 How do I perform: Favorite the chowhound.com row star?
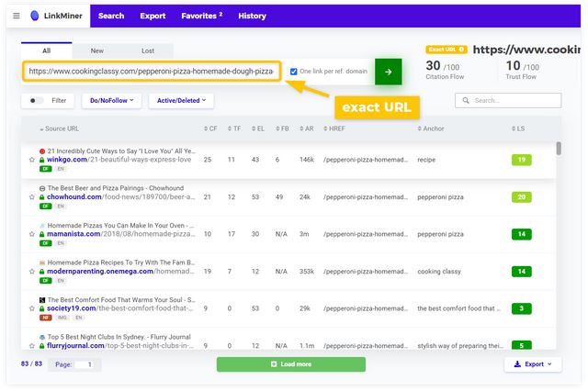(32, 197)
